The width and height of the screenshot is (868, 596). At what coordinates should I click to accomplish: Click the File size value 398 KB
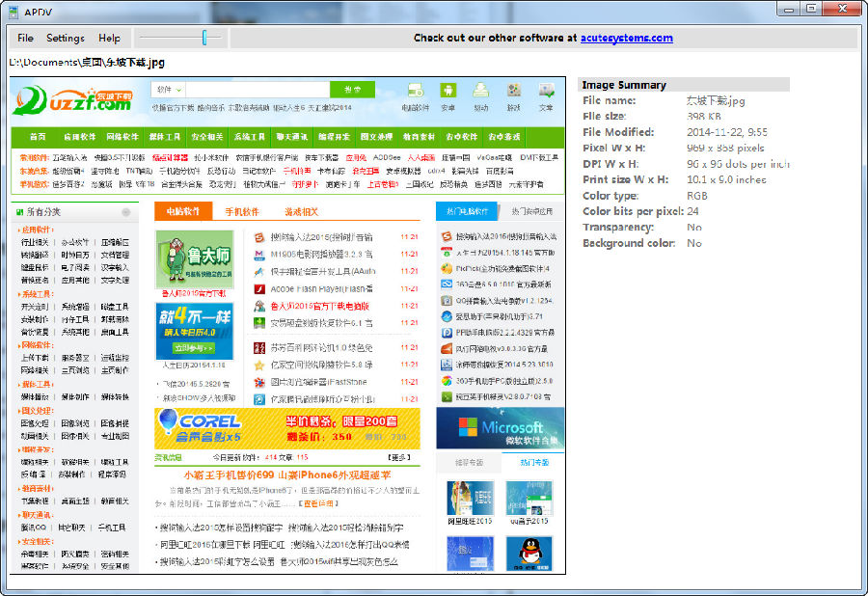703,117
